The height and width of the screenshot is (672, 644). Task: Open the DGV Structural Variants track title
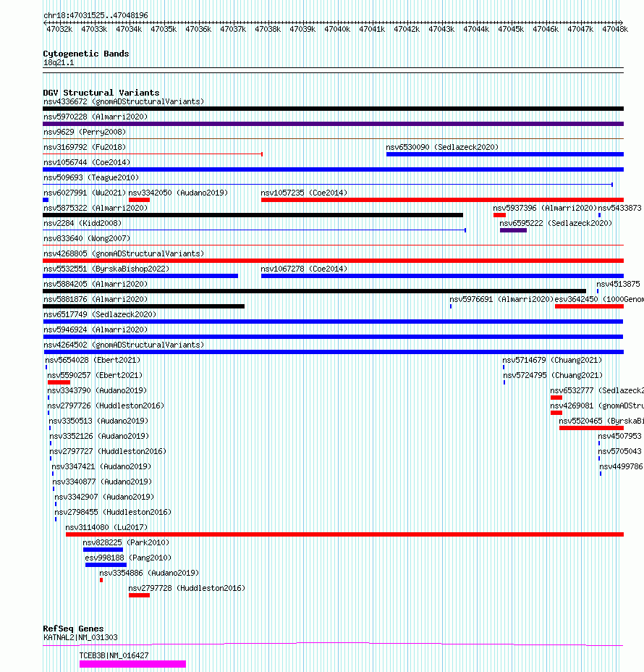pos(101,93)
